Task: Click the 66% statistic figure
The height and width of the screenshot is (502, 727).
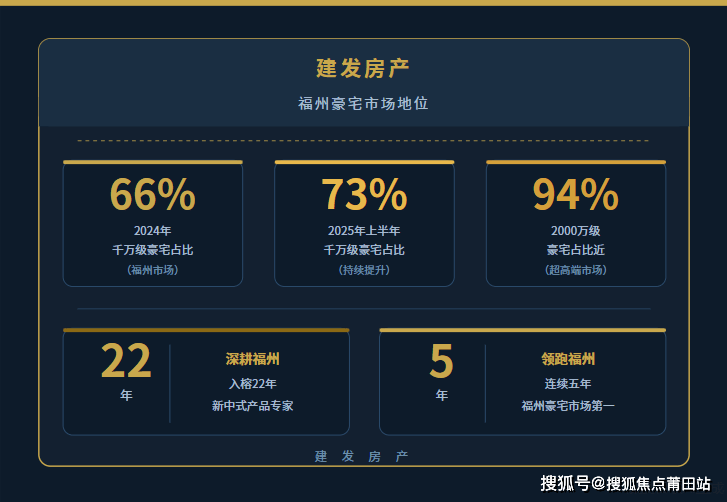Action: 153,195
